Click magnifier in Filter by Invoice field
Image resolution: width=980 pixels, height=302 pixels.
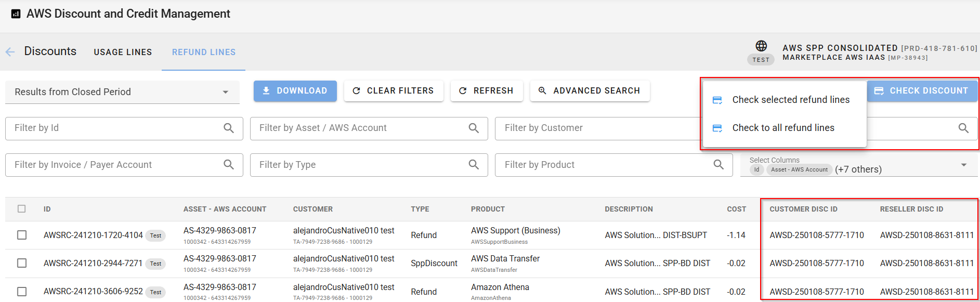pyautogui.click(x=228, y=165)
